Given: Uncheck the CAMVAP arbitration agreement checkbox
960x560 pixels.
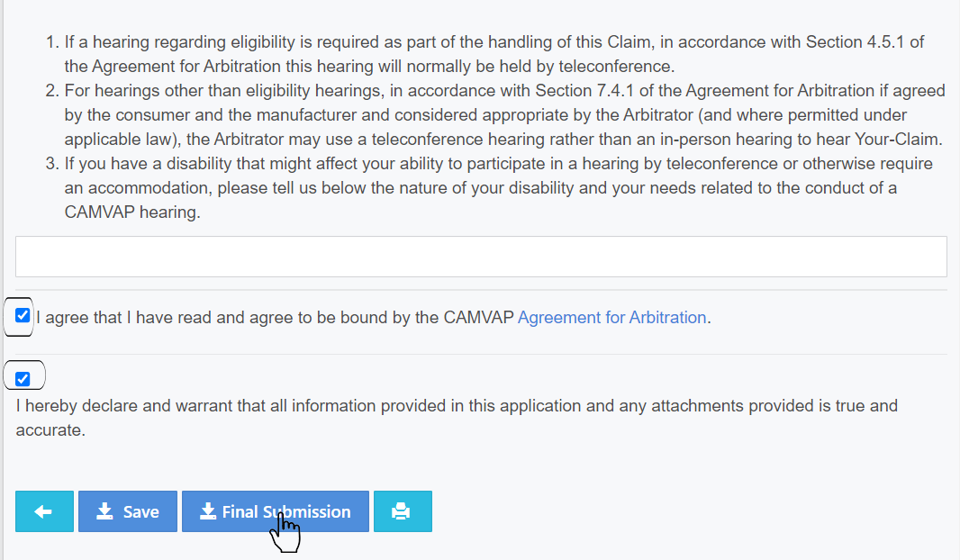Looking at the screenshot, I should tap(23, 316).
